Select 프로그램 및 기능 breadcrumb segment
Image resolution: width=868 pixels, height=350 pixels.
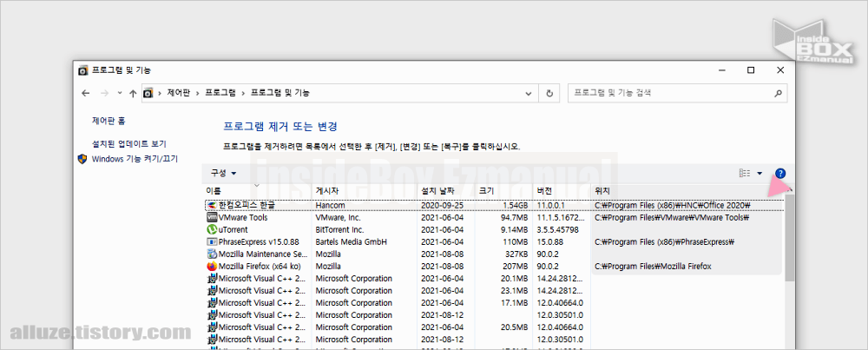280,93
